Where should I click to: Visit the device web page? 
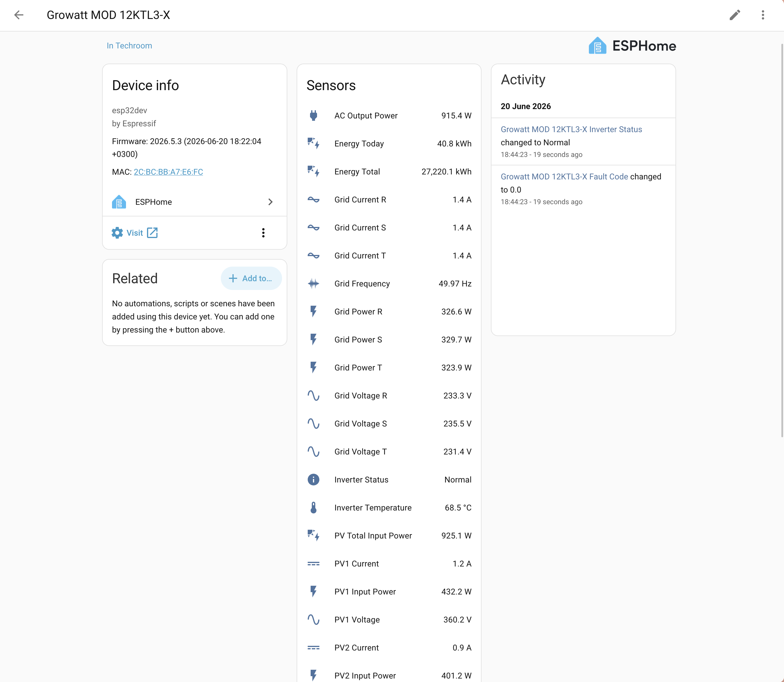135,233
